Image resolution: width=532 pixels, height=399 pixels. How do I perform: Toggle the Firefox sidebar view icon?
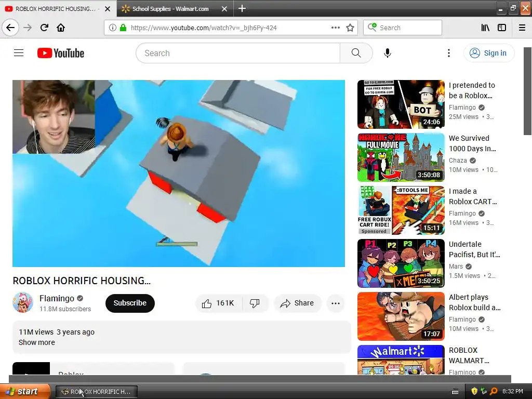502,28
